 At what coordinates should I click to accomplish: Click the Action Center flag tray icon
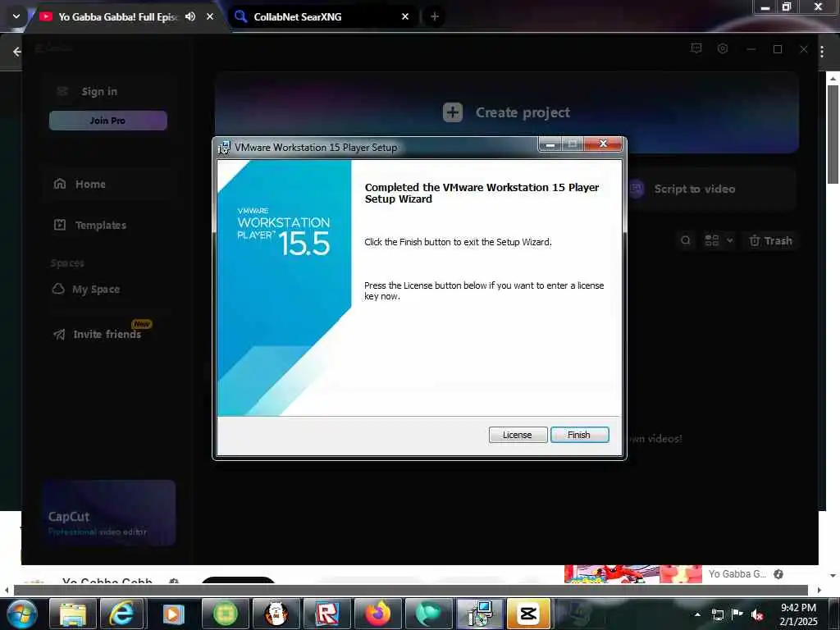[737, 614]
